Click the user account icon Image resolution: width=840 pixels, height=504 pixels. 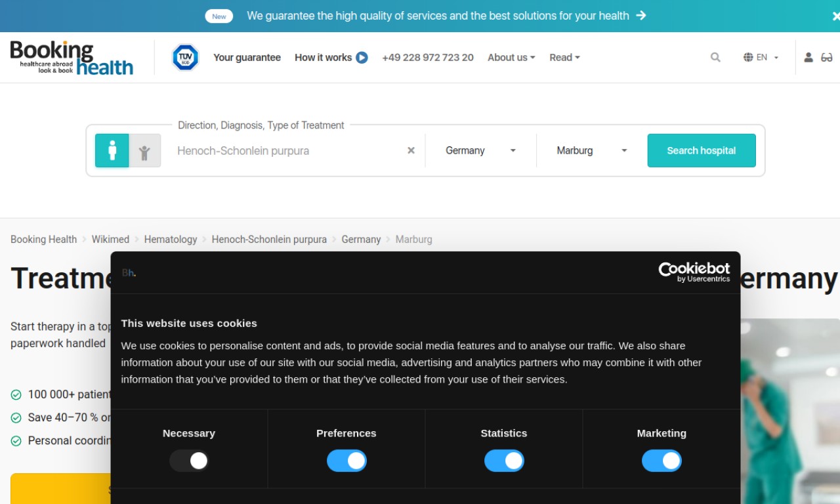pos(808,58)
